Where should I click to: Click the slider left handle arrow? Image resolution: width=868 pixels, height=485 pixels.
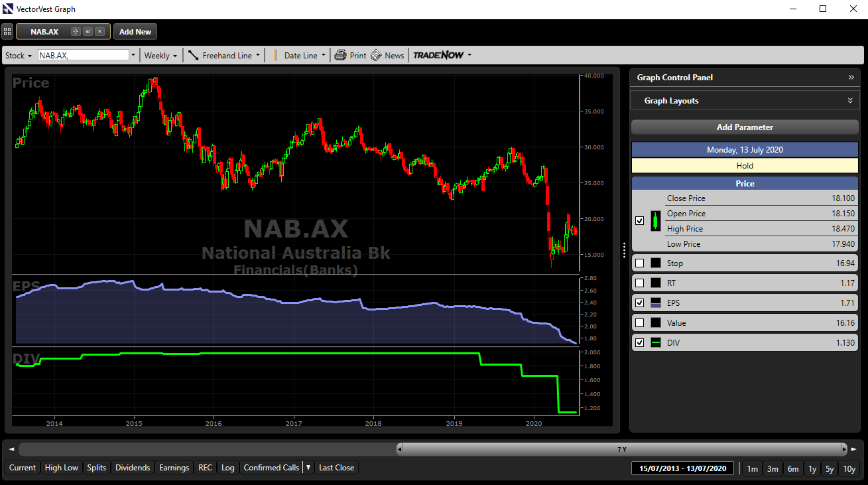click(x=400, y=449)
